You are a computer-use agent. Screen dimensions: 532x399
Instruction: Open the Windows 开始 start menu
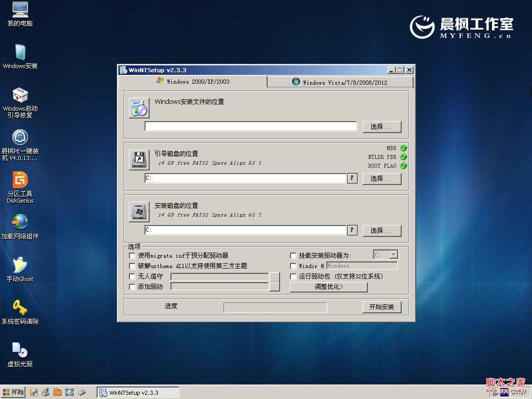(x=12, y=392)
